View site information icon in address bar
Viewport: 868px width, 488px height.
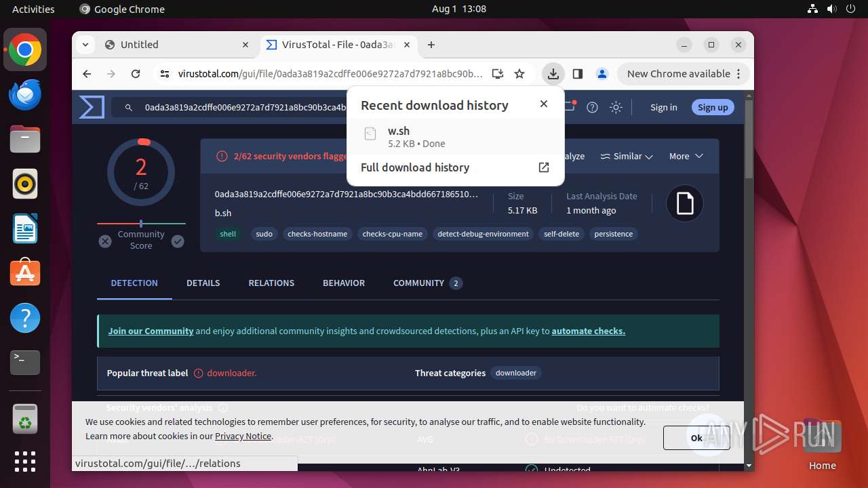pos(164,74)
